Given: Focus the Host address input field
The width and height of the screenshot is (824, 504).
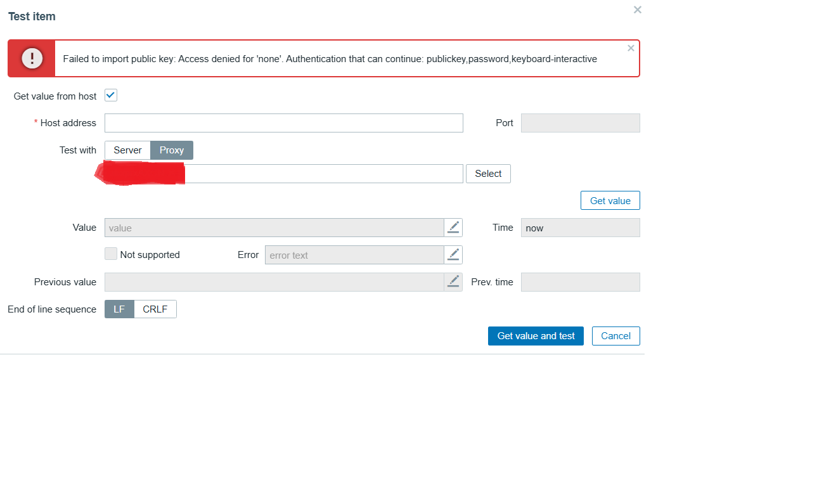Looking at the screenshot, I should click(x=283, y=123).
